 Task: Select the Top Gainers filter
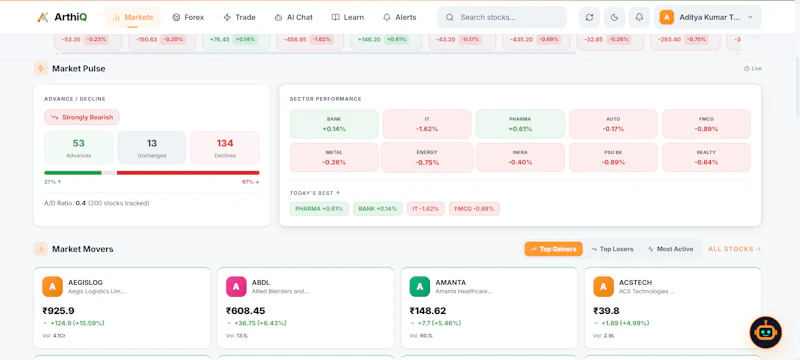(554, 249)
